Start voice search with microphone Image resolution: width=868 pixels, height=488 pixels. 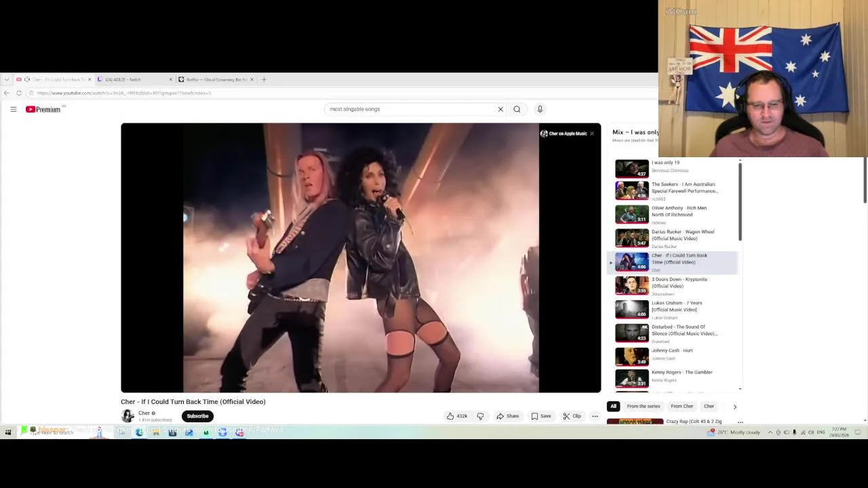click(540, 109)
